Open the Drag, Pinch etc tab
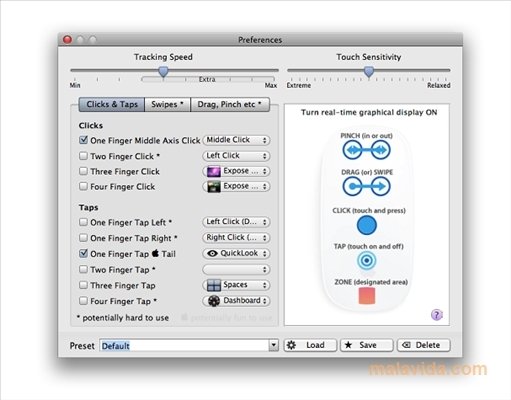511x400 pixels. coord(230,105)
